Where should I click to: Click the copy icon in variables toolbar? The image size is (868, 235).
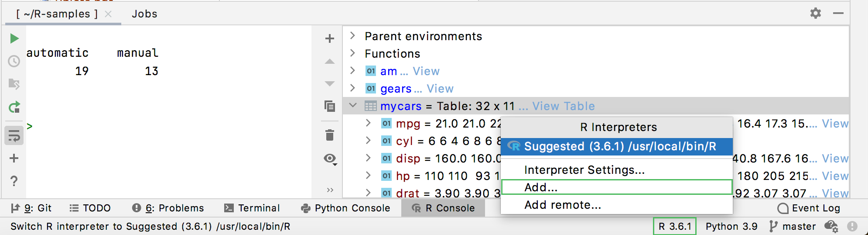pos(330,106)
